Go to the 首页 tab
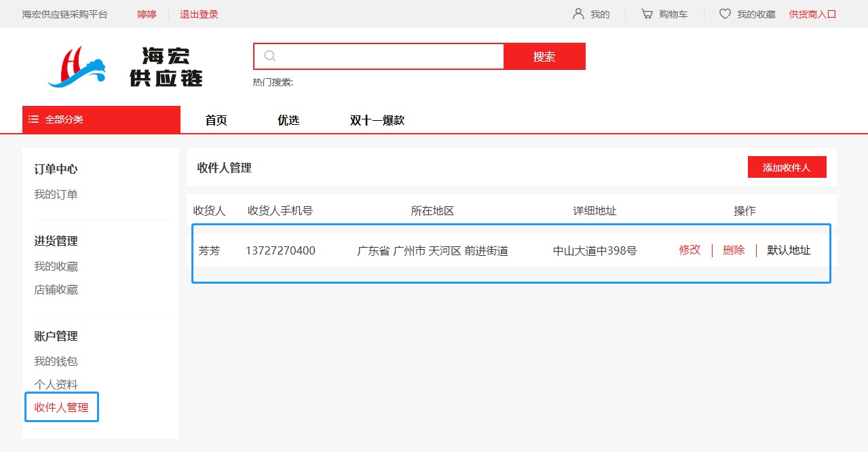The height and width of the screenshot is (452, 868). click(x=216, y=120)
